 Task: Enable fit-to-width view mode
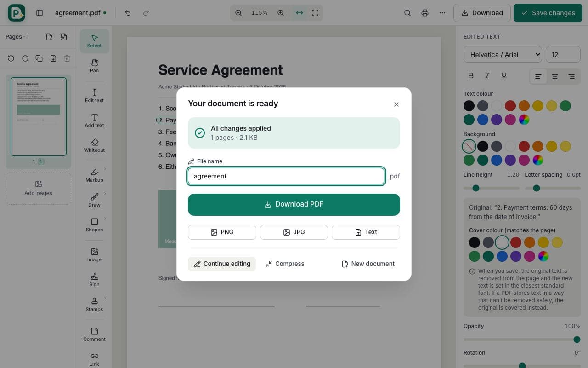300,13
